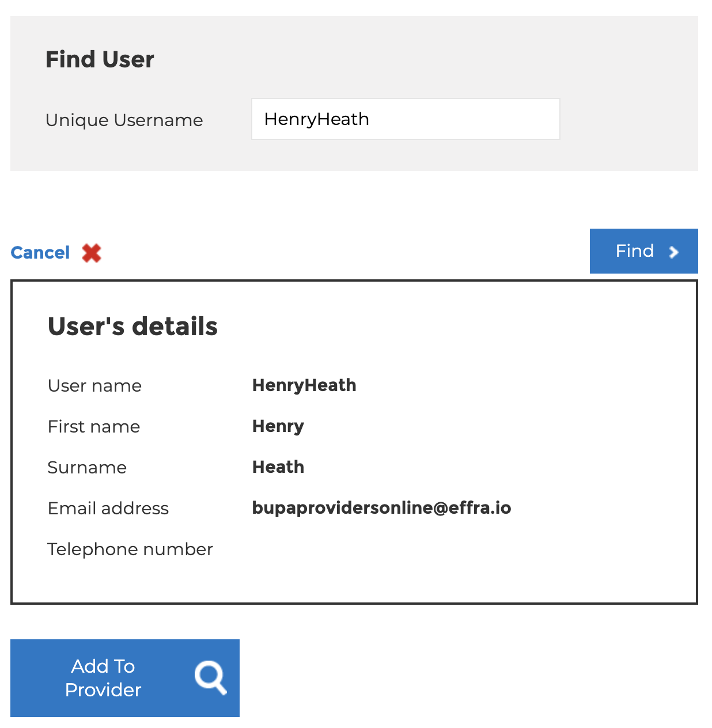Select the email address bupaprovidersonline@effra.io
The width and height of the screenshot is (712, 728).
click(x=381, y=508)
